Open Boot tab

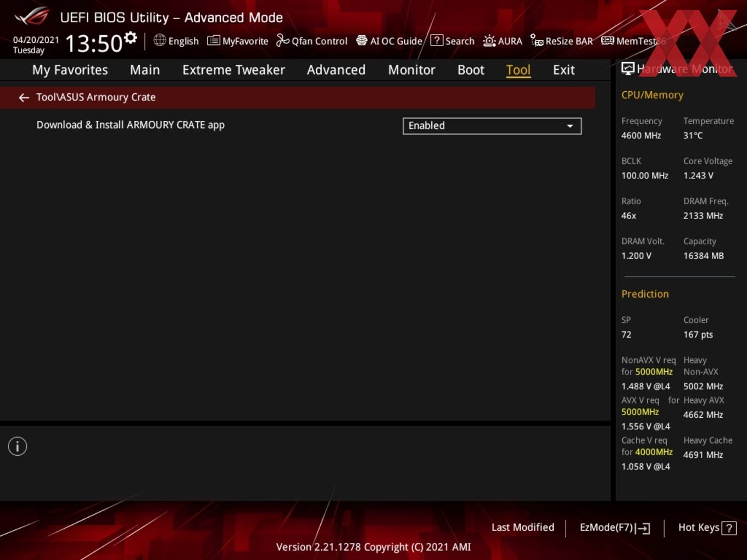(471, 70)
